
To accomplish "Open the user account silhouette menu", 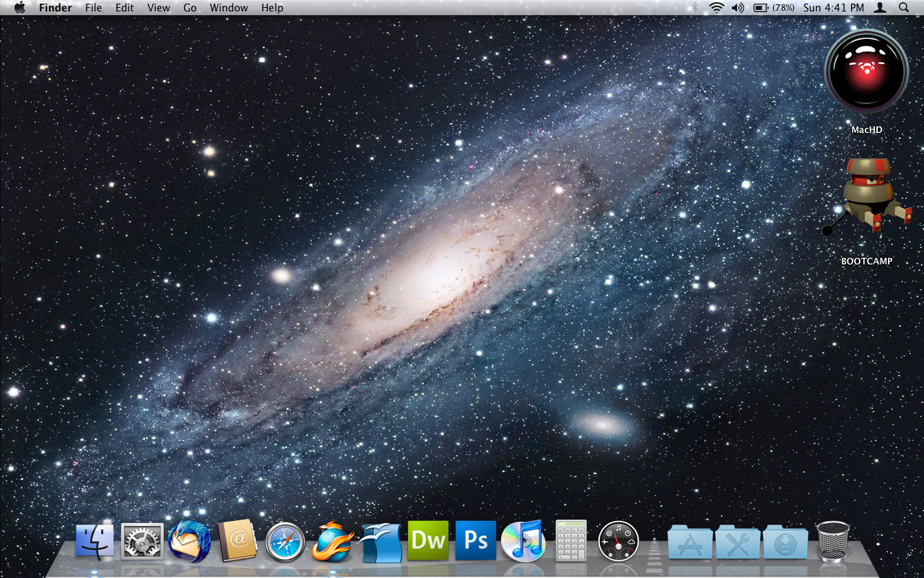I will [880, 8].
